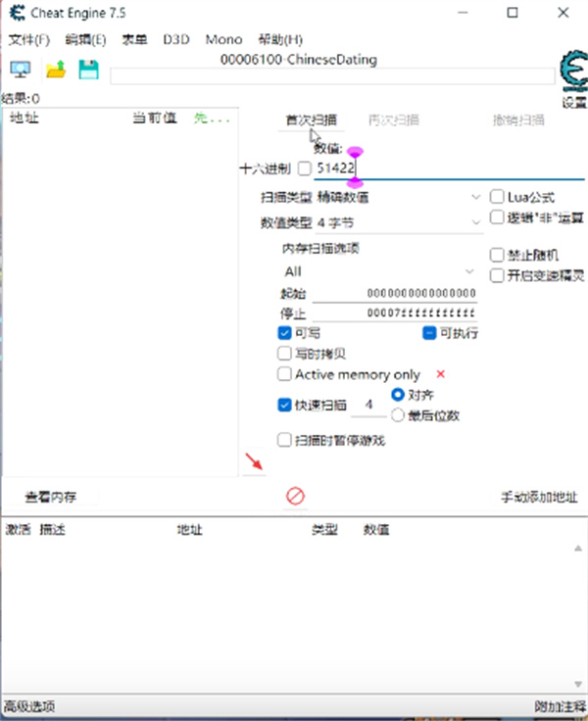Click the red clear list icon
Viewport: 588px width, 721px height.
[295, 497]
